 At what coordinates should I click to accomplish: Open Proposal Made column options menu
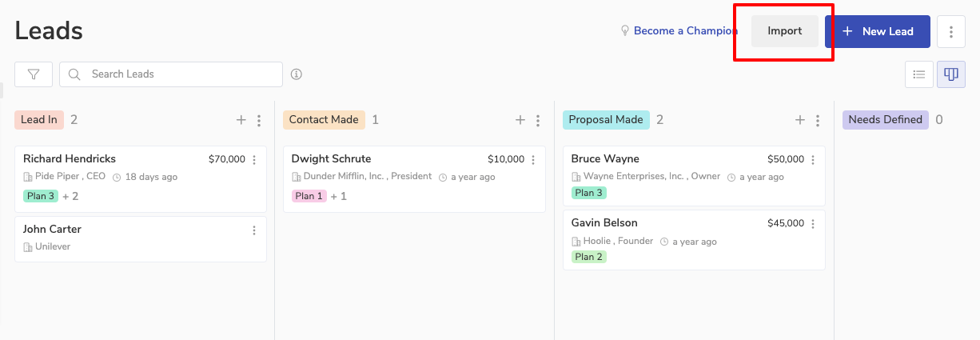818,120
